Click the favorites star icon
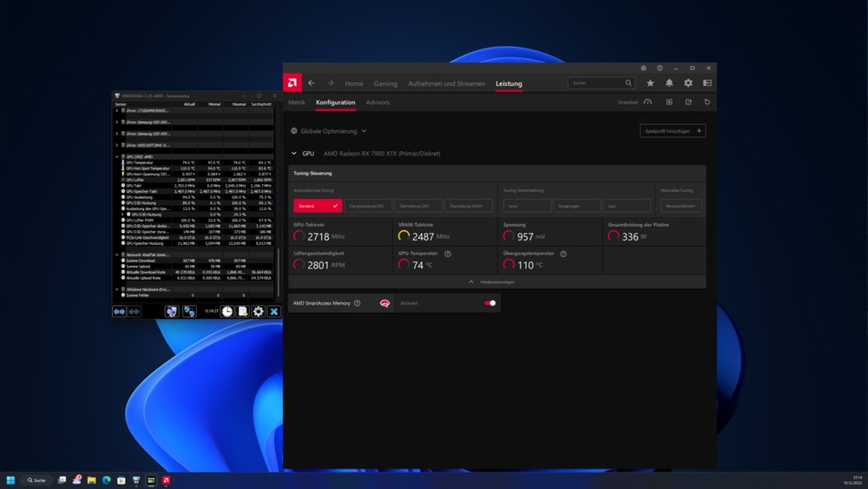The height and width of the screenshot is (489, 868). (x=650, y=83)
